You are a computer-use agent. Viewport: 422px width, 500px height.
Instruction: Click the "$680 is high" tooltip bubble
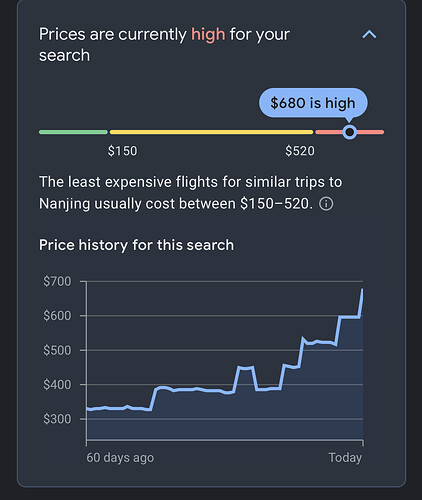pos(313,103)
